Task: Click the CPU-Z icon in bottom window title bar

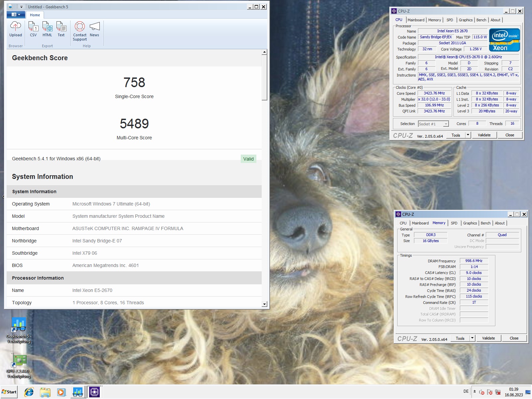Action: click(398, 214)
